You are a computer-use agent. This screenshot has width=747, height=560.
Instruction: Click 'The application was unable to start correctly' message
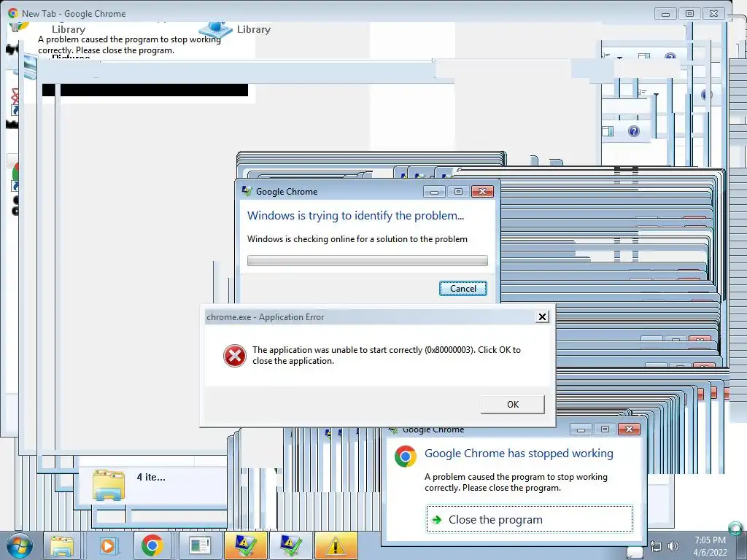[387, 355]
